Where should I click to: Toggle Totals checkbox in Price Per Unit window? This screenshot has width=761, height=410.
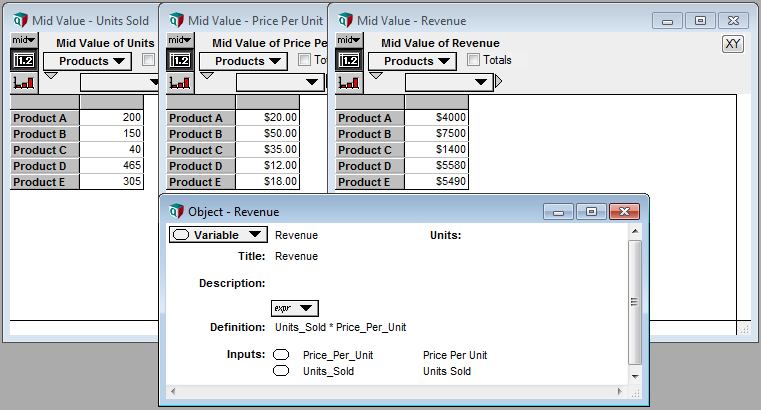(304, 60)
